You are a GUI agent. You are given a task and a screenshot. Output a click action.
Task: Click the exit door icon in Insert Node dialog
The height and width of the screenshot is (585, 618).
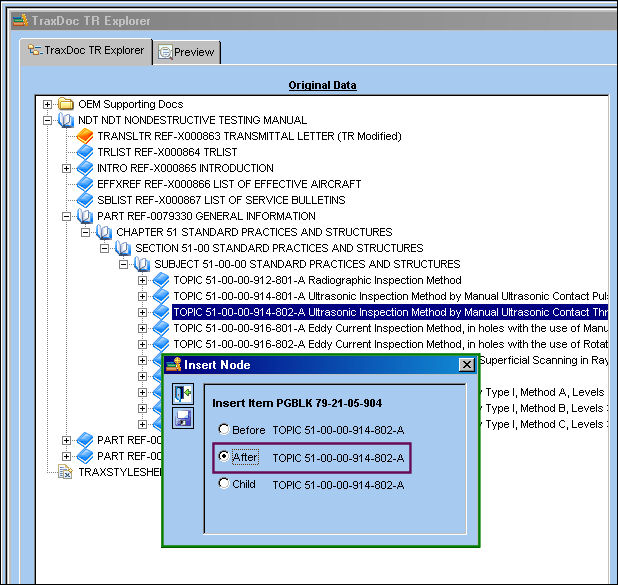pos(183,393)
